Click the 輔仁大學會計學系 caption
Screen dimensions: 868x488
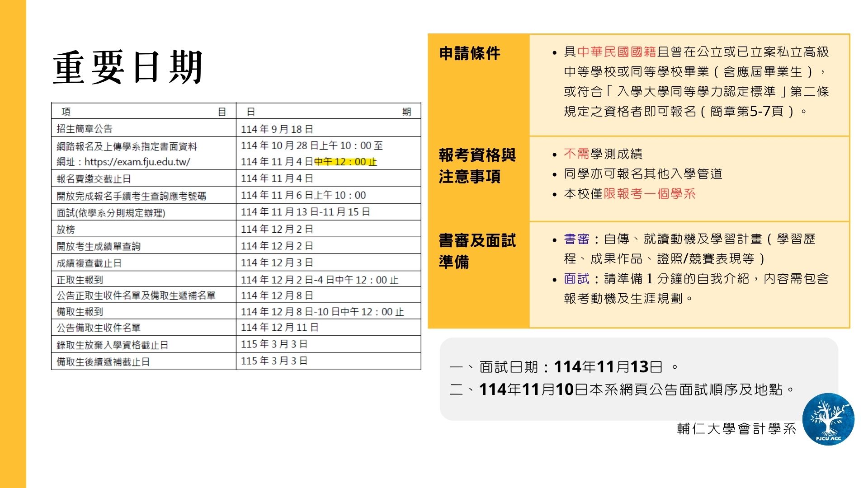pos(736,429)
